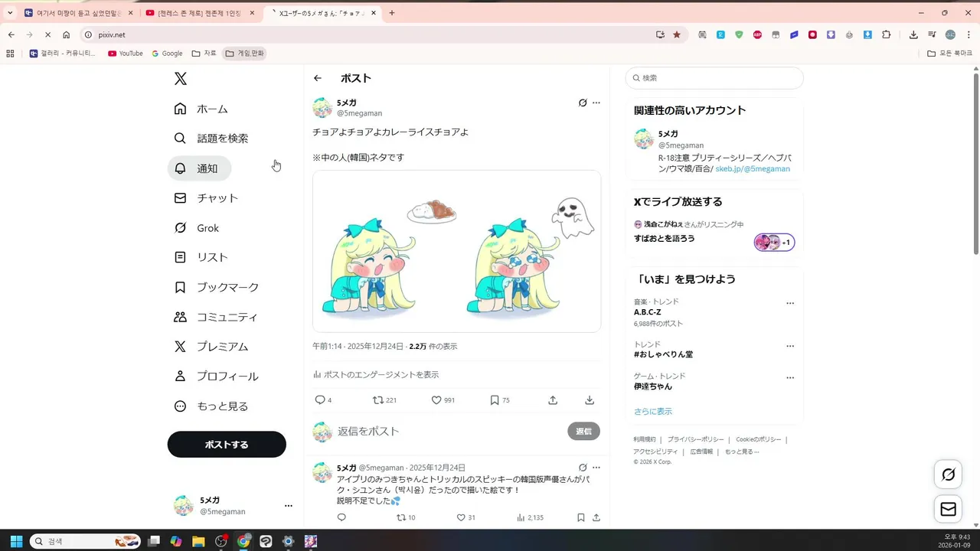Open more options on main post
The height and width of the screenshot is (551, 980).
[x=596, y=103]
